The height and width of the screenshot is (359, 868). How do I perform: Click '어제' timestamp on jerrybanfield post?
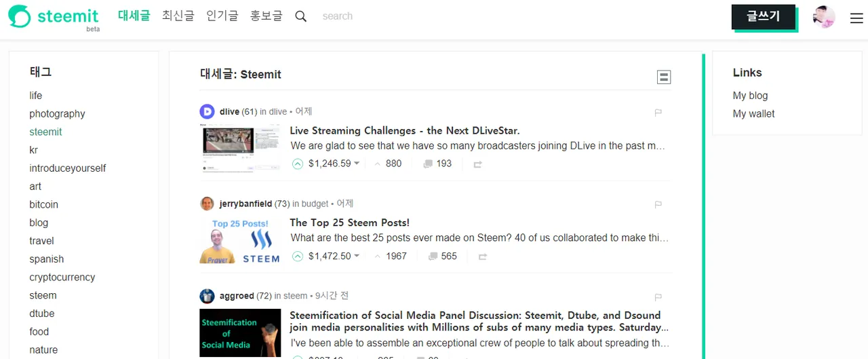click(x=345, y=204)
